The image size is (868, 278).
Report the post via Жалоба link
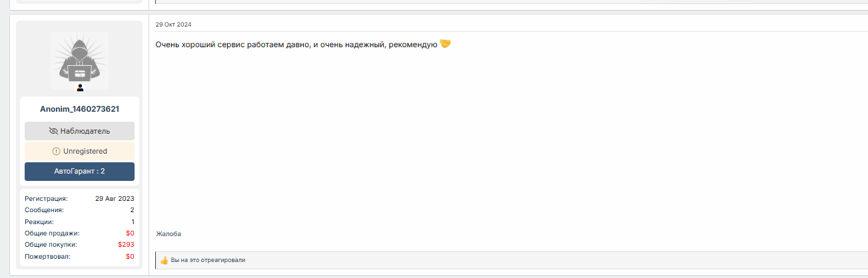pos(169,234)
